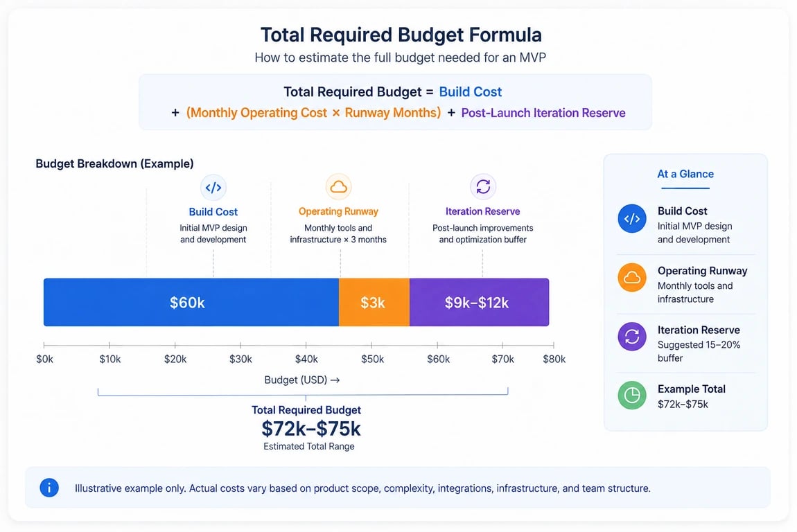
Task: Click the purple refresh icon above Iteration Reserve
Action: coord(483,186)
